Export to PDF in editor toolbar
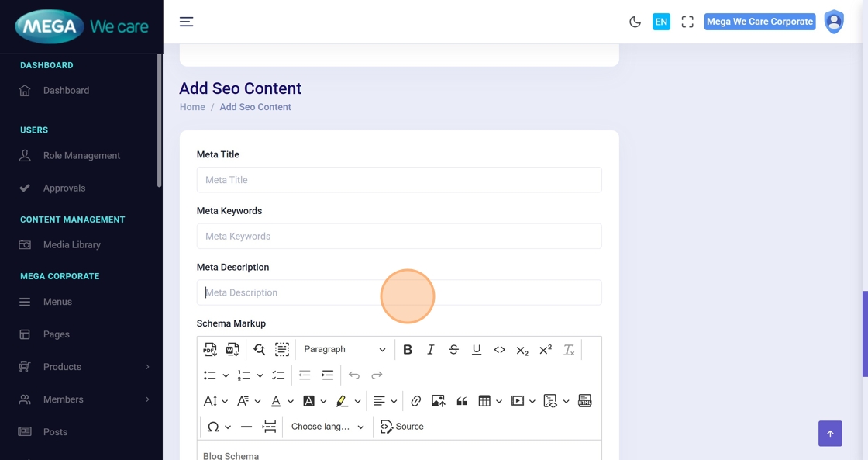Image resolution: width=868 pixels, height=460 pixels. 209,350
